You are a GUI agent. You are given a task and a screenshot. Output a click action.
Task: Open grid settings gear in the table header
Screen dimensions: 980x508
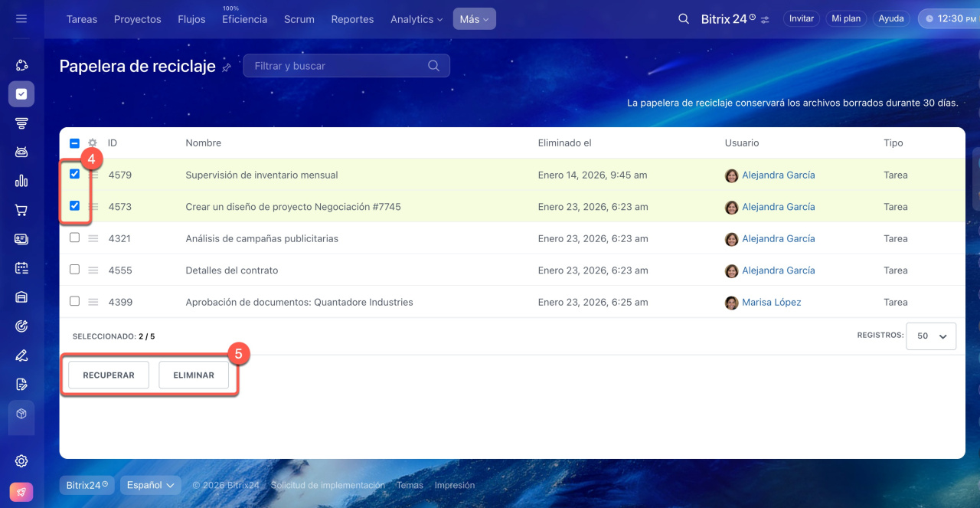(93, 143)
